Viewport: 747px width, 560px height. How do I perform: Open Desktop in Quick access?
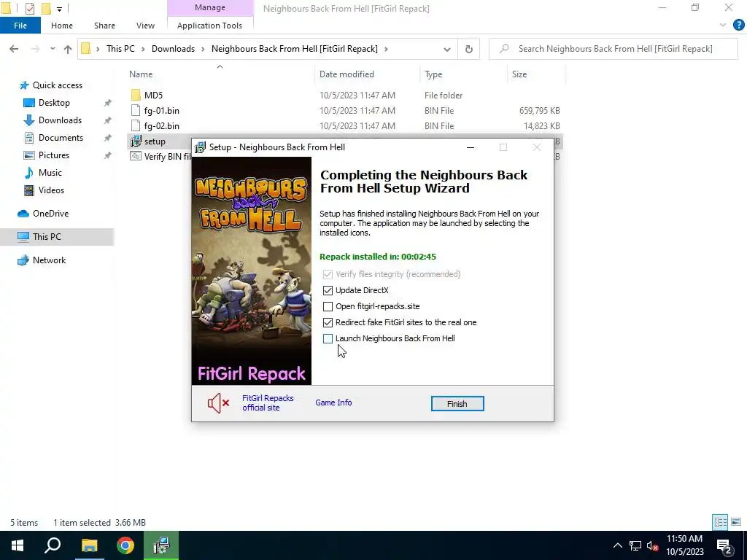pos(54,102)
